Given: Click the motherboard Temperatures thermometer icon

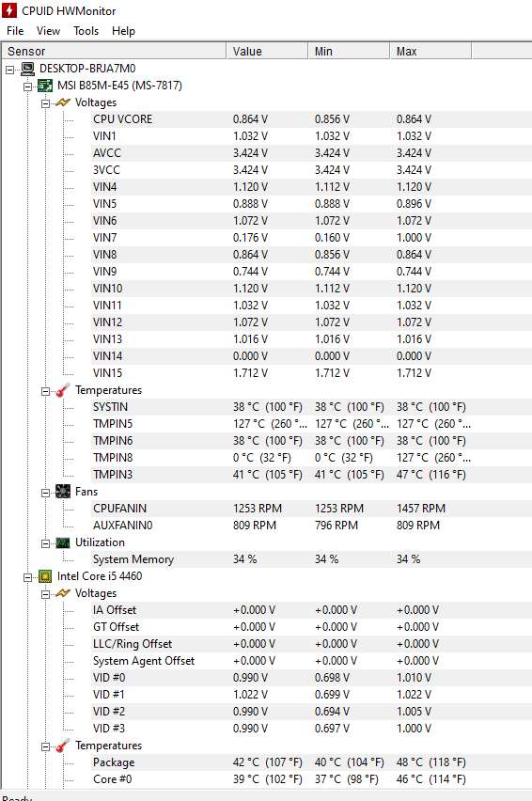Looking at the screenshot, I should pyautogui.click(x=63, y=390).
